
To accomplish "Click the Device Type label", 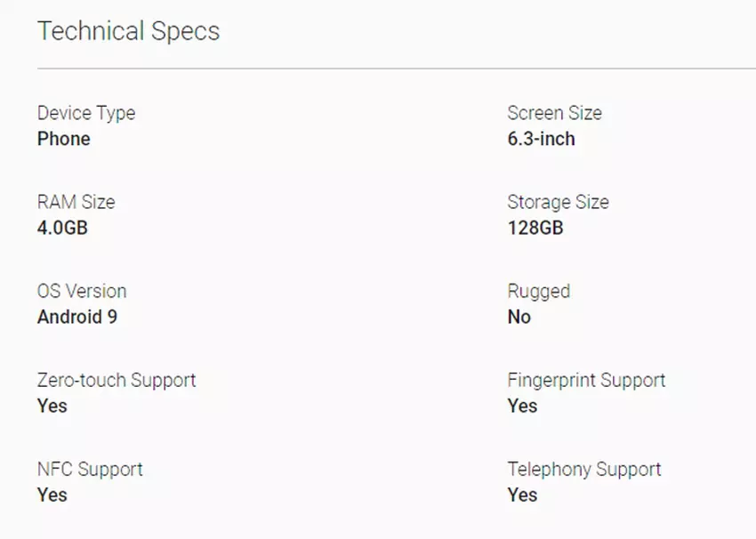I will pyautogui.click(x=86, y=113).
